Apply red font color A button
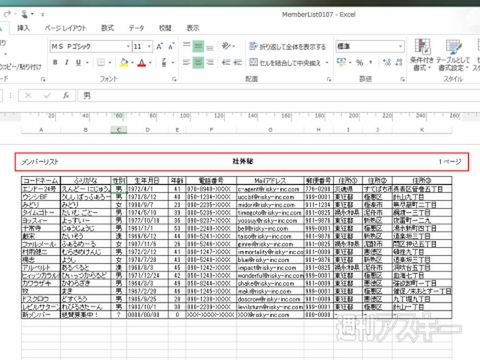 (142, 62)
